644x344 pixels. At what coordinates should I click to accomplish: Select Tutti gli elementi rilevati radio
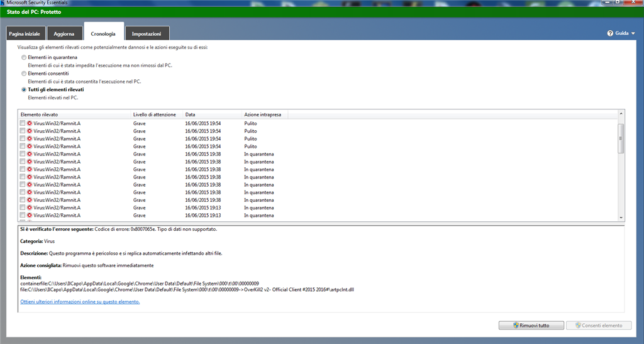(x=24, y=89)
